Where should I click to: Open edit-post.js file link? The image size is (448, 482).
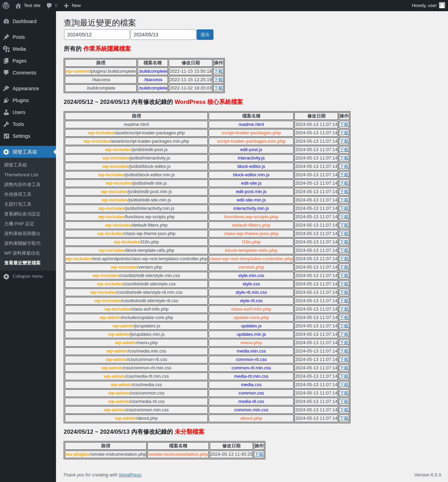pyautogui.click(x=251, y=150)
